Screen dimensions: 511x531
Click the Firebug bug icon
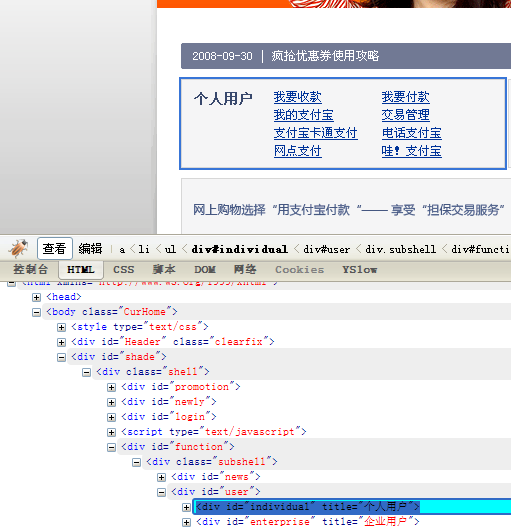19,248
